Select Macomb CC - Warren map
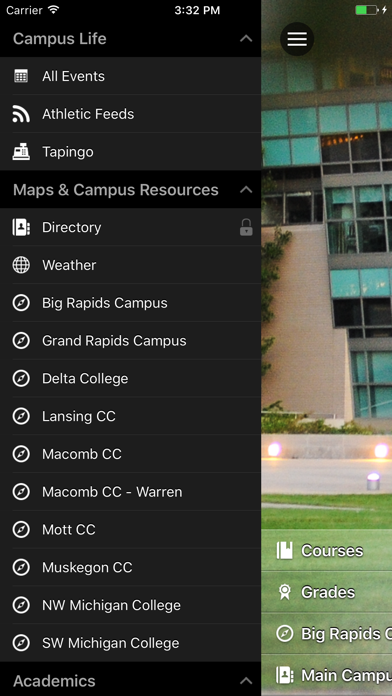 point(131,492)
